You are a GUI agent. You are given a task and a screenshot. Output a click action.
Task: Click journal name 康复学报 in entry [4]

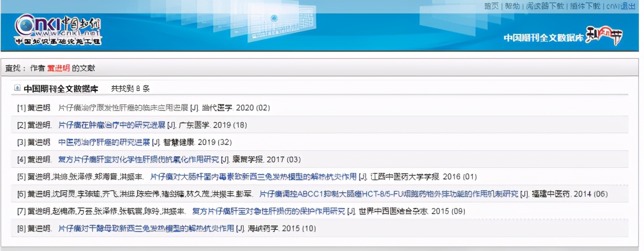pos(248,160)
